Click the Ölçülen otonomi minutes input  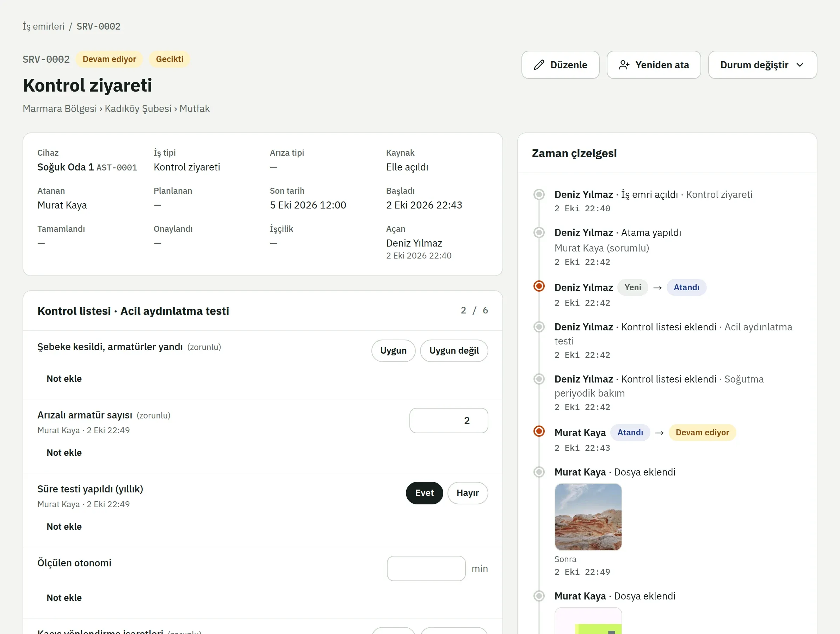click(426, 568)
